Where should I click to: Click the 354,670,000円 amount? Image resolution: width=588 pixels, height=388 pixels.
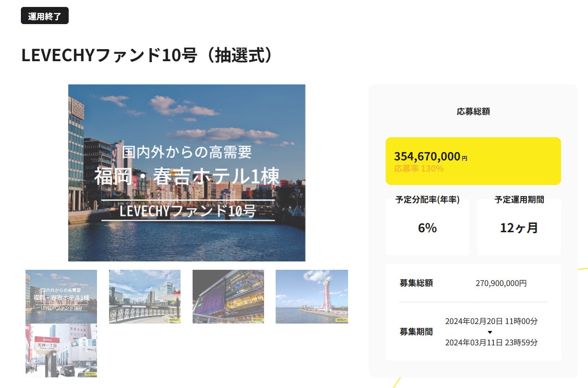point(431,156)
